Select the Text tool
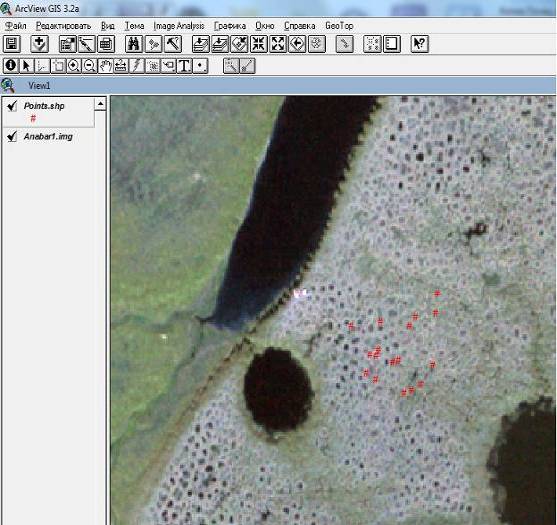Viewport: 557px width, 525px height. point(184,66)
